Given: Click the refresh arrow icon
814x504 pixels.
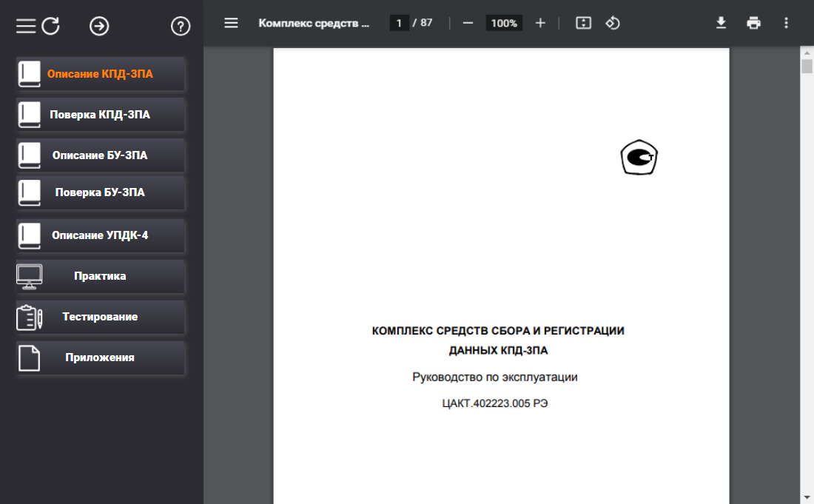Looking at the screenshot, I should tap(50, 27).
